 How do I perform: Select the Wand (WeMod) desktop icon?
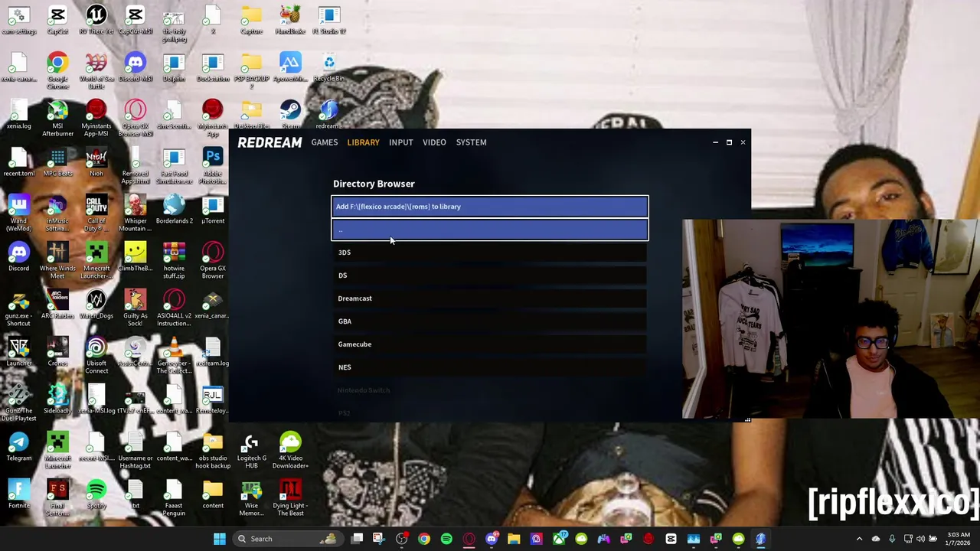19,213
